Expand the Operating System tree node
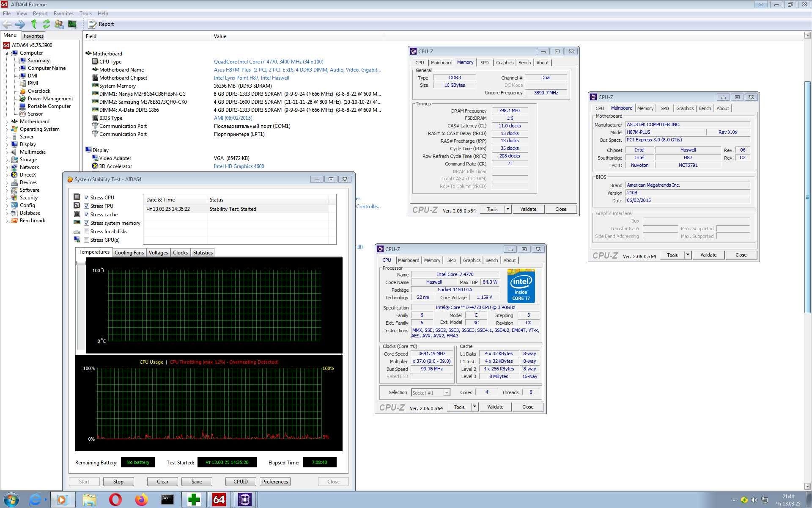This screenshot has width=812, height=508. click(x=7, y=130)
